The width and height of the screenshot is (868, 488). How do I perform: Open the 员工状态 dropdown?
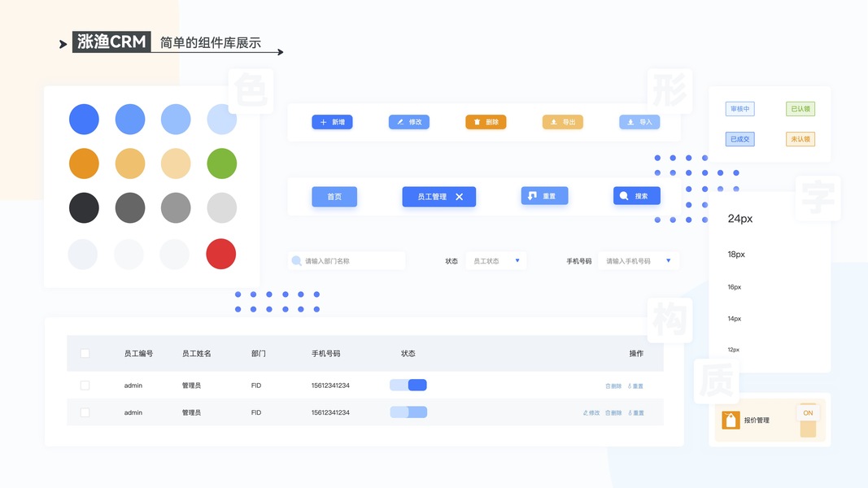(x=496, y=260)
